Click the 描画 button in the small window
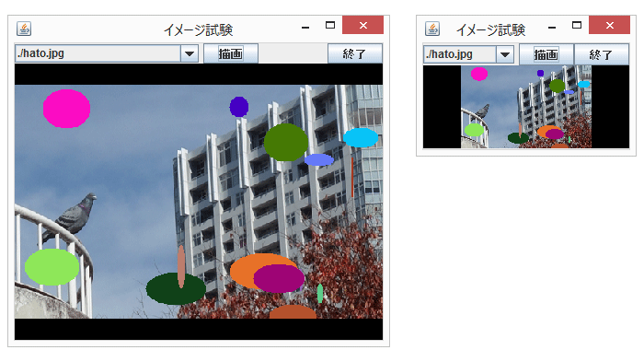The image size is (644, 350). coord(546,54)
